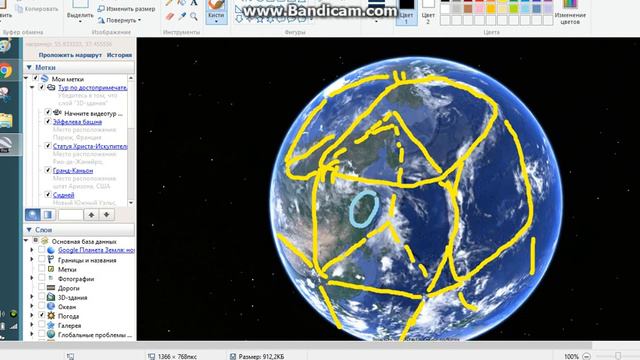
Task: Open the Изменение цветов edit colors dialog
Action: coord(570,13)
